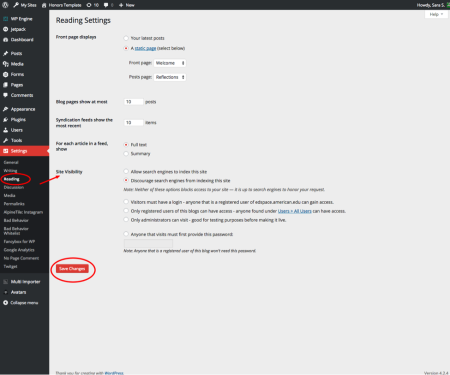Click the Plugins sidebar icon
450x375 pixels.
[5, 120]
